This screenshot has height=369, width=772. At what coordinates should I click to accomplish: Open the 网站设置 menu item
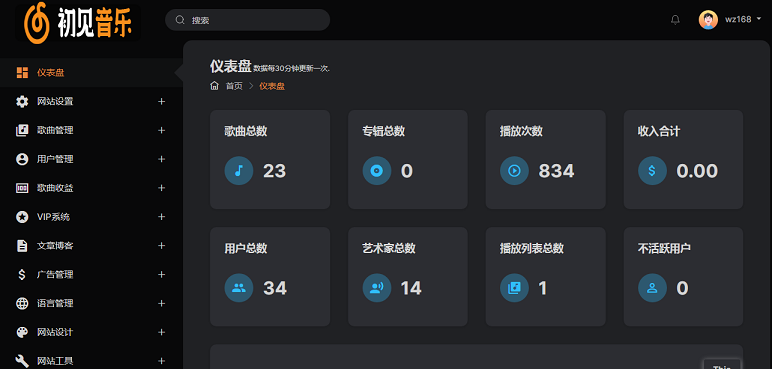point(92,101)
